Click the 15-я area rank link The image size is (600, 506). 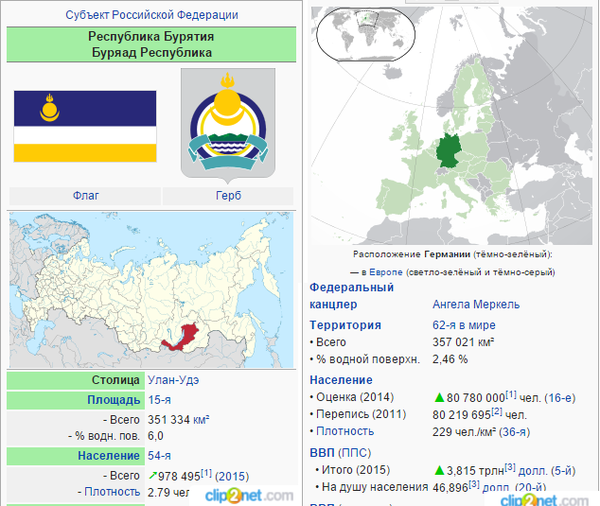(159, 400)
